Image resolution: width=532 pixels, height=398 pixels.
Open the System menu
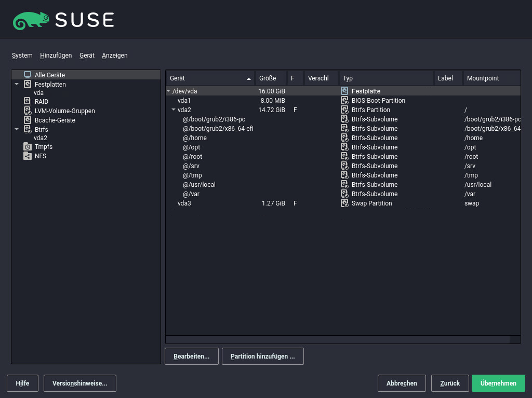tap(22, 56)
